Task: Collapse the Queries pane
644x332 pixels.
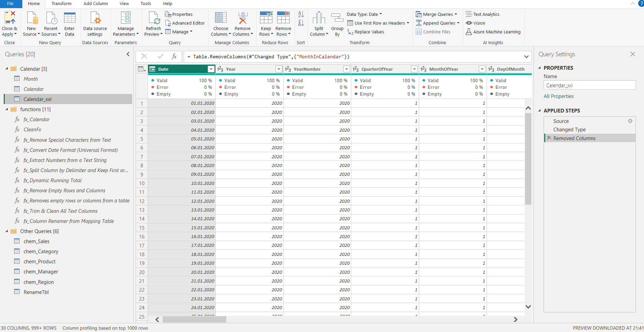Action: click(128, 54)
